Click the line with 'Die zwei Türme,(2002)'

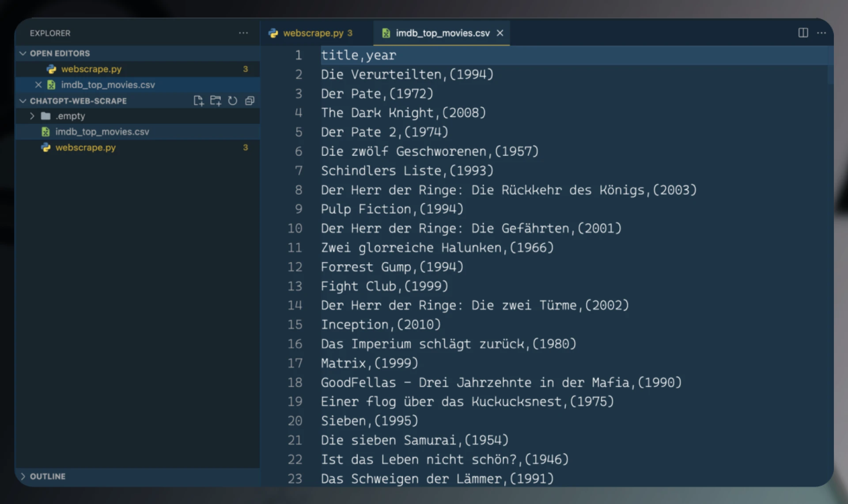[475, 305]
